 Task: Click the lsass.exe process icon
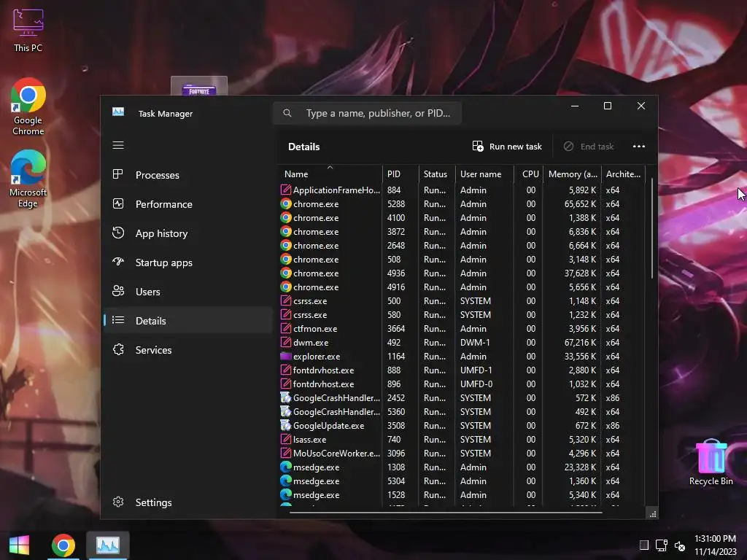coord(286,439)
